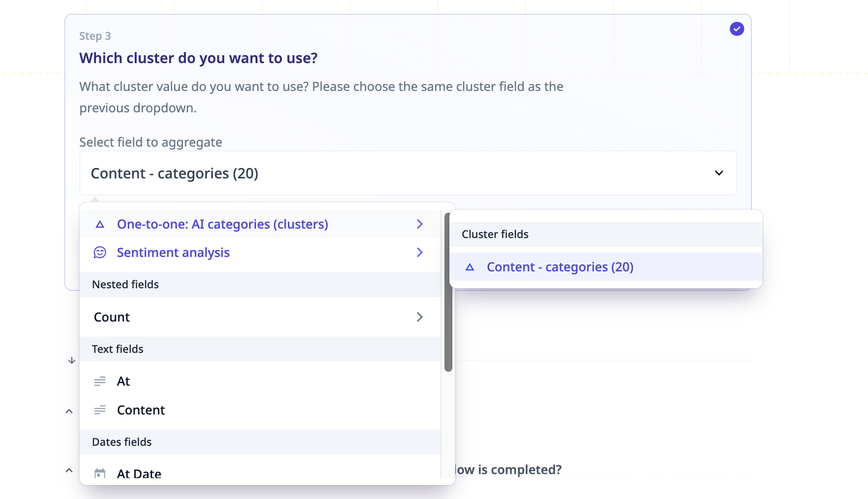Choose Content - categories (20) cluster field
Screen dimensions: 868x499
560,267
